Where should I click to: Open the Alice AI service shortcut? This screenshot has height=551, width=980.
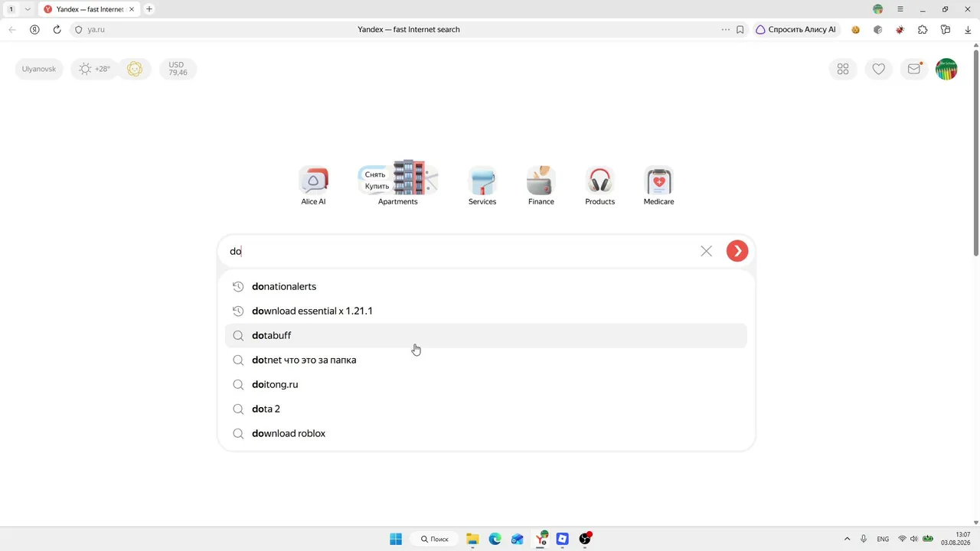click(x=313, y=186)
